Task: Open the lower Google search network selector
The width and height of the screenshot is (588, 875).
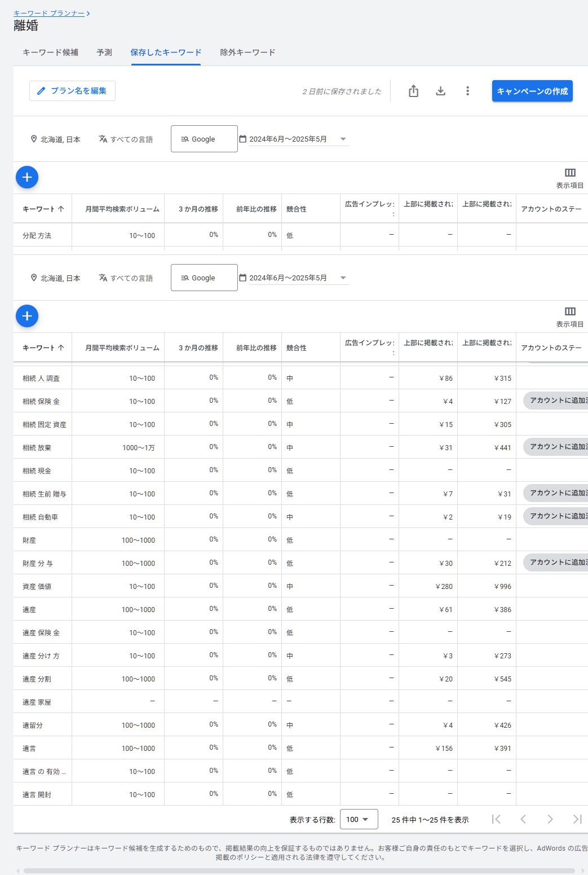Action: click(x=204, y=278)
